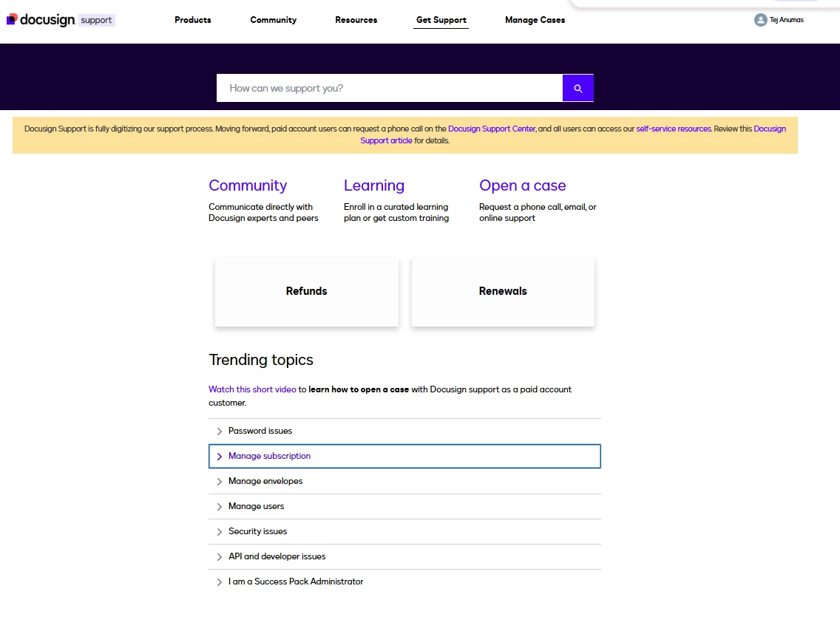Click 'Communicate directly with Docusign experts' text

click(263, 213)
